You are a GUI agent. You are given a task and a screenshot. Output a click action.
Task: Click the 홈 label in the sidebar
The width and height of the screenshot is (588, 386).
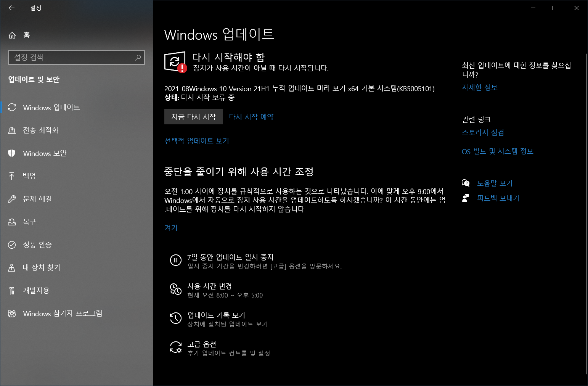click(x=27, y=35)
